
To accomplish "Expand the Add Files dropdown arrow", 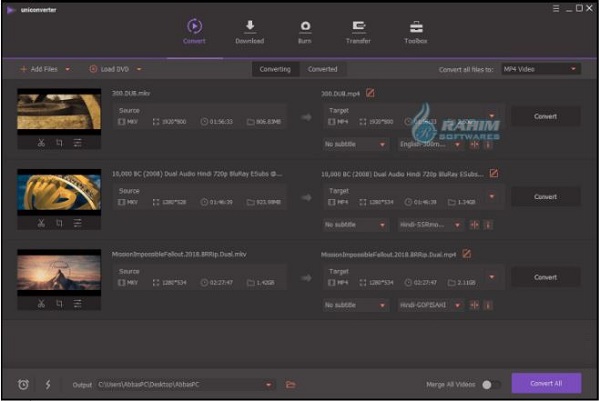I will pos(67,69).
